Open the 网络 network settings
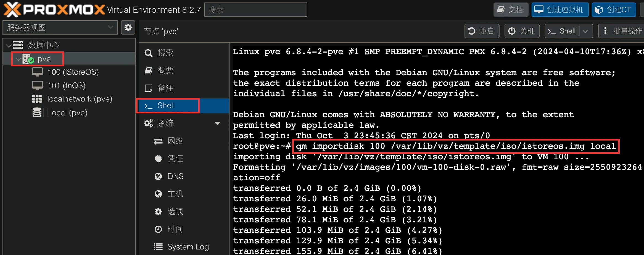 184,141
